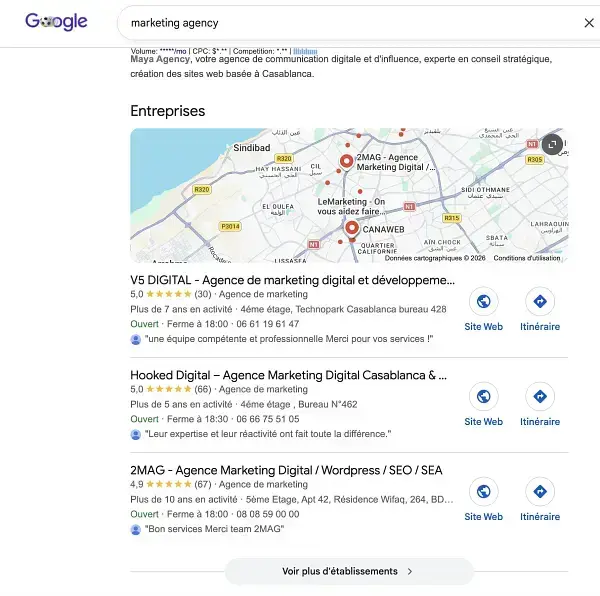The height and width of the screenshot is (596, 600).
Task: Click the Hooked Digital reviewer avatar icon
Action: click(x=135, y=435)
